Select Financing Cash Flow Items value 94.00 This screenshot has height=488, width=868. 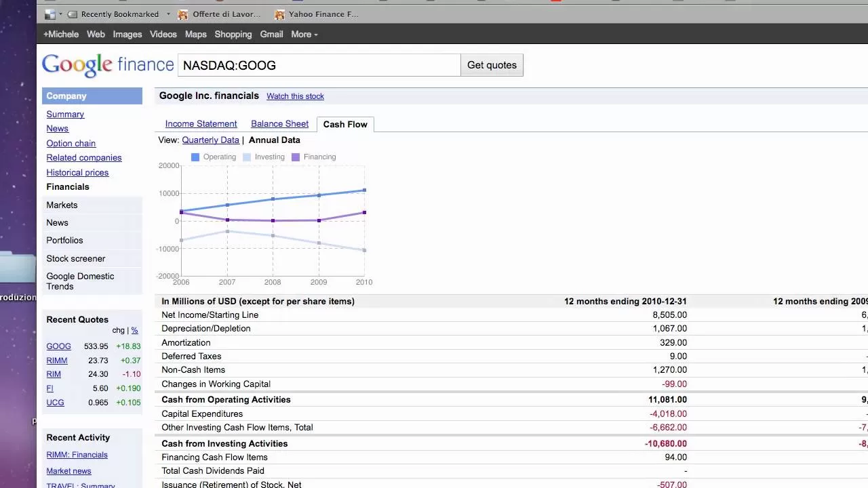pyautogui.click(x=676, y=457)
